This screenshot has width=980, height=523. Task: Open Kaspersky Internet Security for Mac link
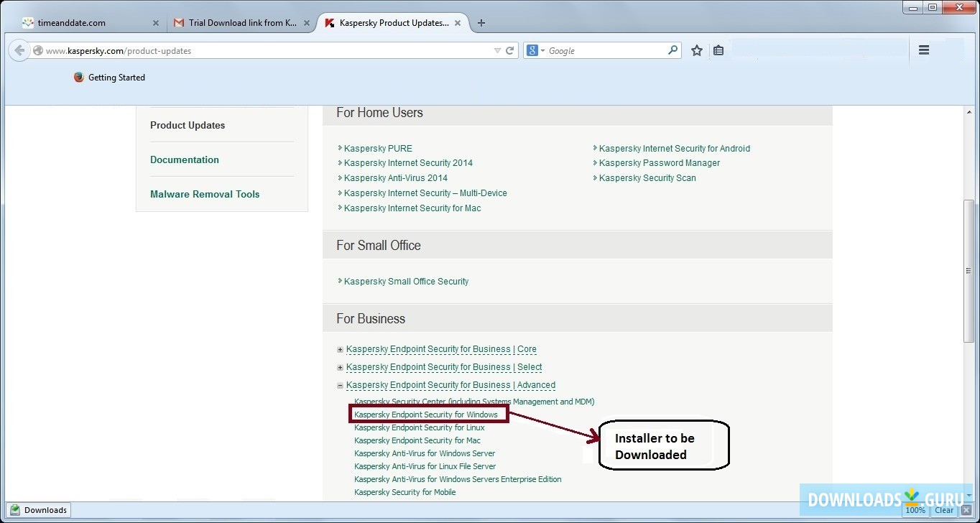[412, 208]
